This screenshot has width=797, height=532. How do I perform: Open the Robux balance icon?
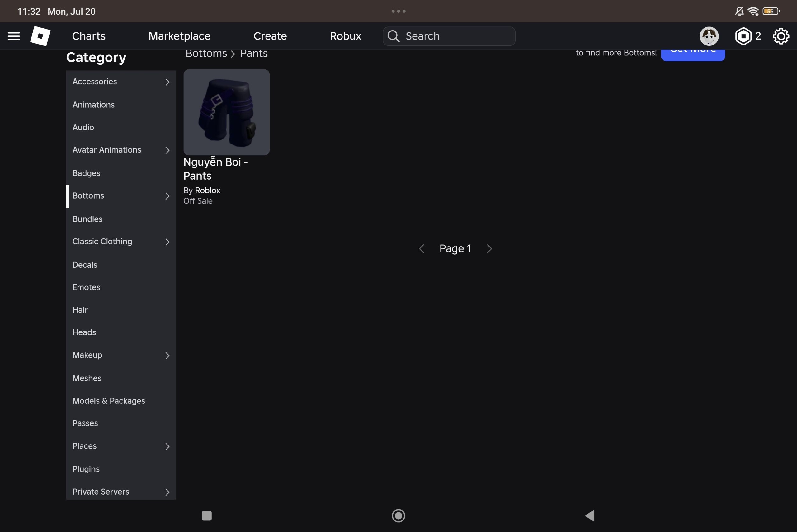pyautogui.click(x=743, y=36)
